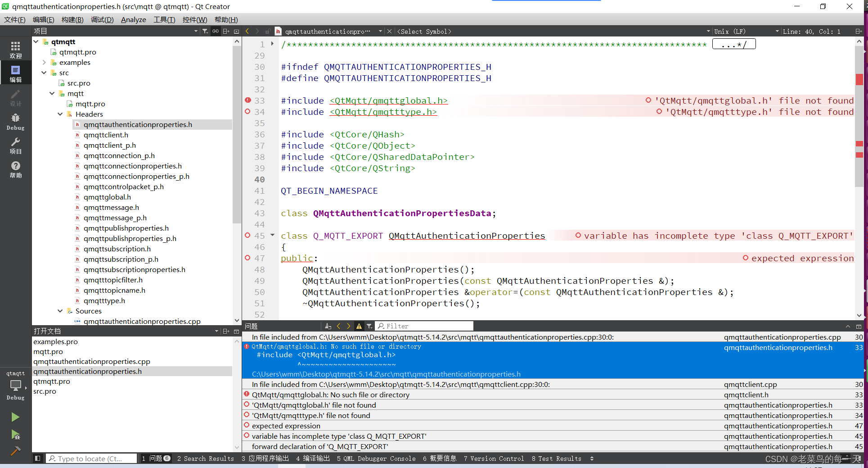This screenshot has height=468, width=868.
Task: Open the Analyze menu
Action: [x=134, y=19]
